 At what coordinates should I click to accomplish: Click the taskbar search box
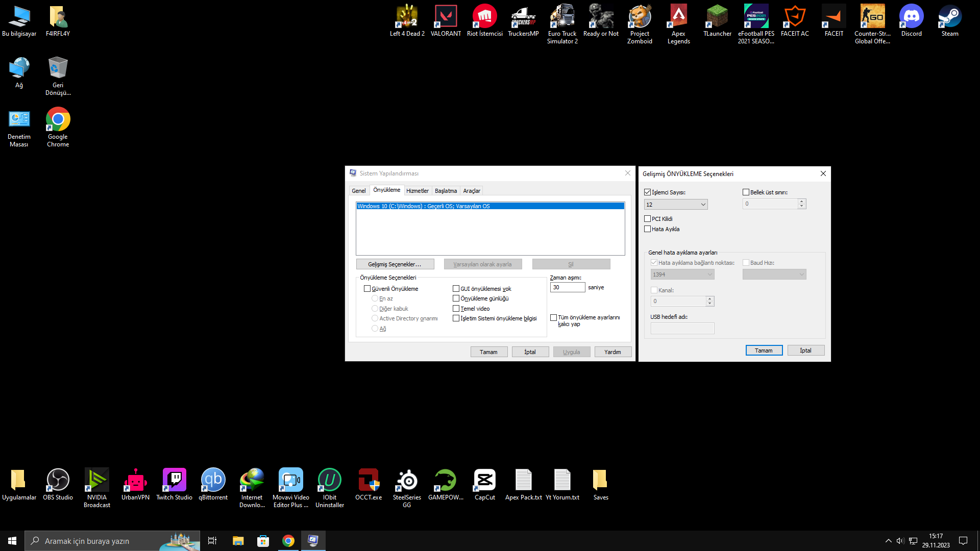coord(112,541)
